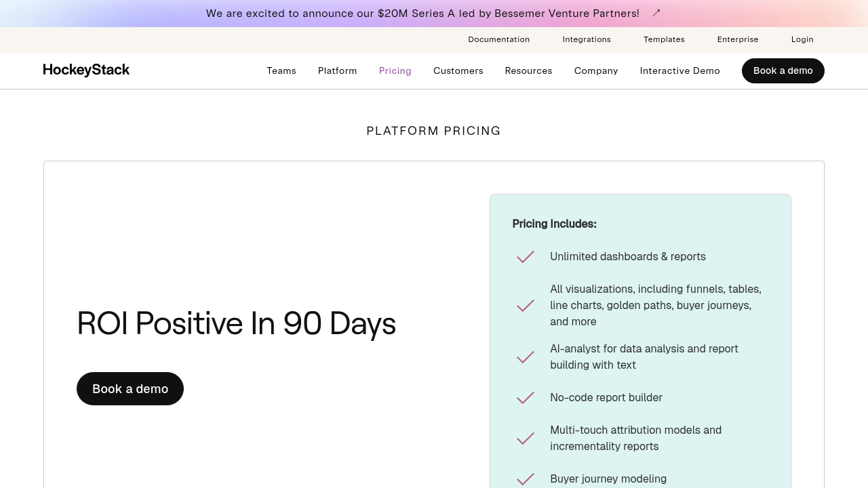Image resolution: width=868 pixels, height=488 pixels.
Task: Click checkmark beside AI-analyst feature
Action: pos(526,357)
